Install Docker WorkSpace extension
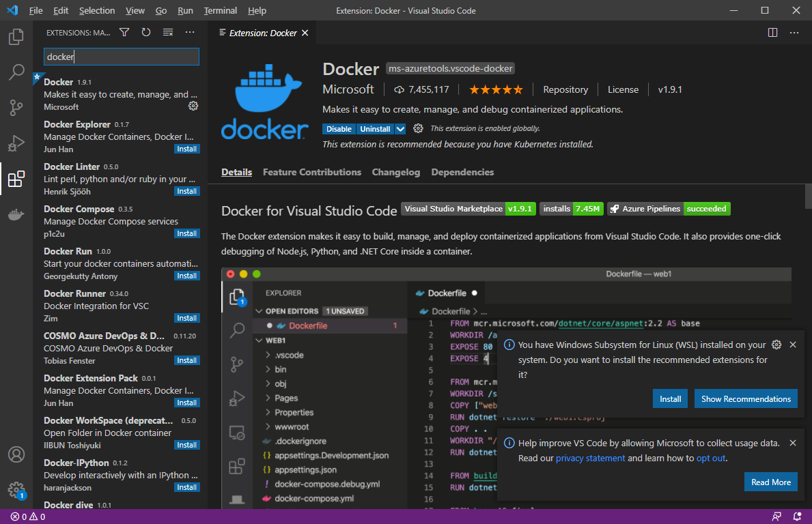 pos(186,445)
